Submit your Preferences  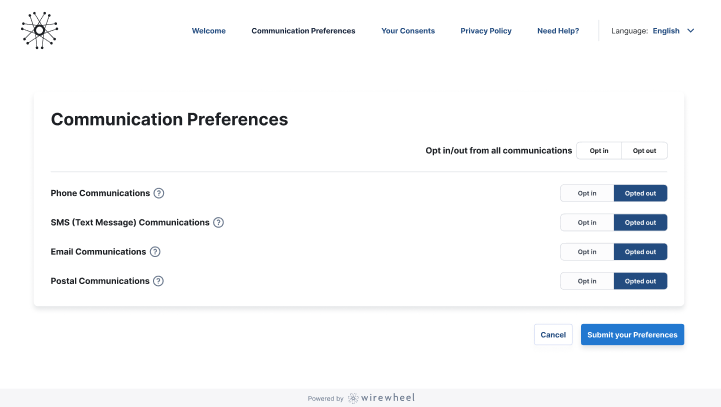[x=632, y=335]
